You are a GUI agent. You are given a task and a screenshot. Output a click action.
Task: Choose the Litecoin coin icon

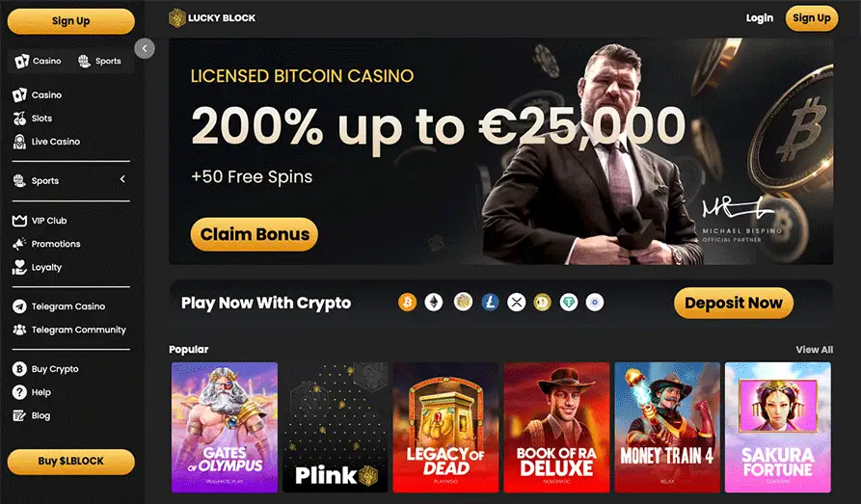(x=490, y=302)
